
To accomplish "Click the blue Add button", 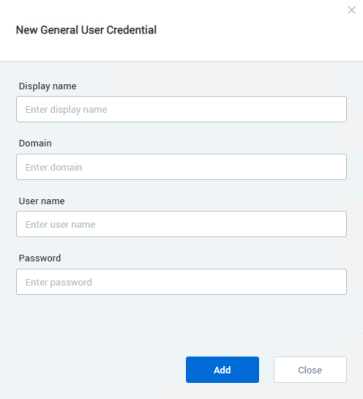I will tap(222, 370).
